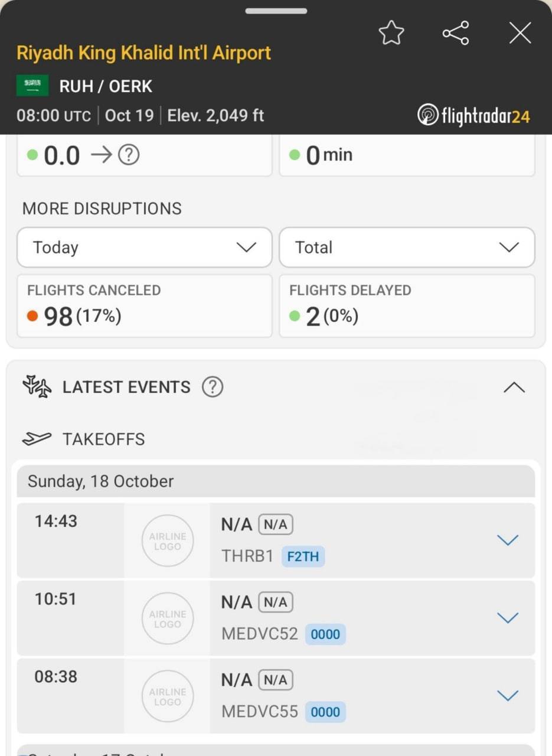Tap the airline logo placeholder for MEDVC52
Viewport: 552px width, 756px height.
[168, 618]
